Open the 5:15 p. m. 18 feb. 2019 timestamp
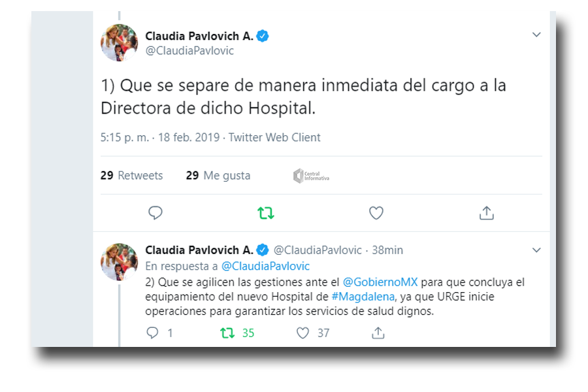The width and height of the screenshot is (588, 392). click(x=160, y=137)
